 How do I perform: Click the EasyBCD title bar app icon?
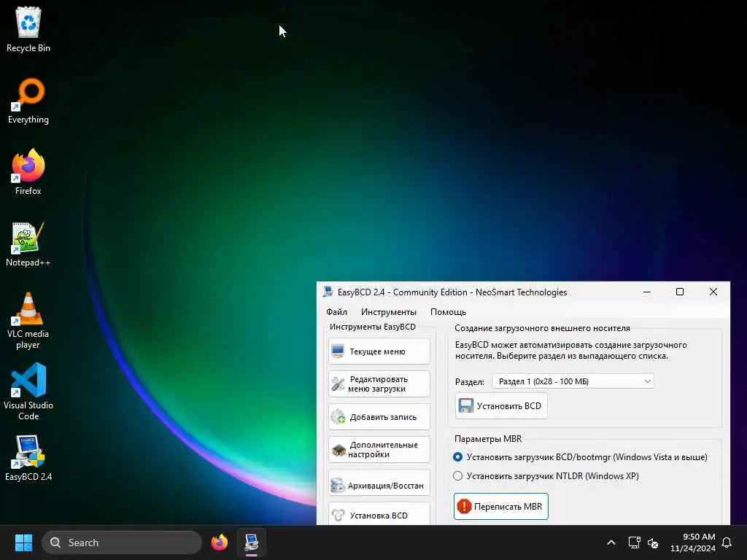pyautogui.click(x=328, y=292)
